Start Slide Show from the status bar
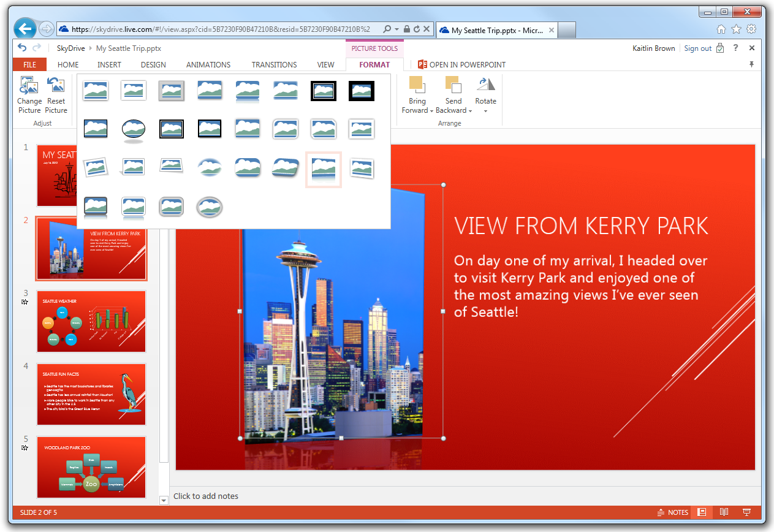Screen dimensions: 774x532 [748, 512]
